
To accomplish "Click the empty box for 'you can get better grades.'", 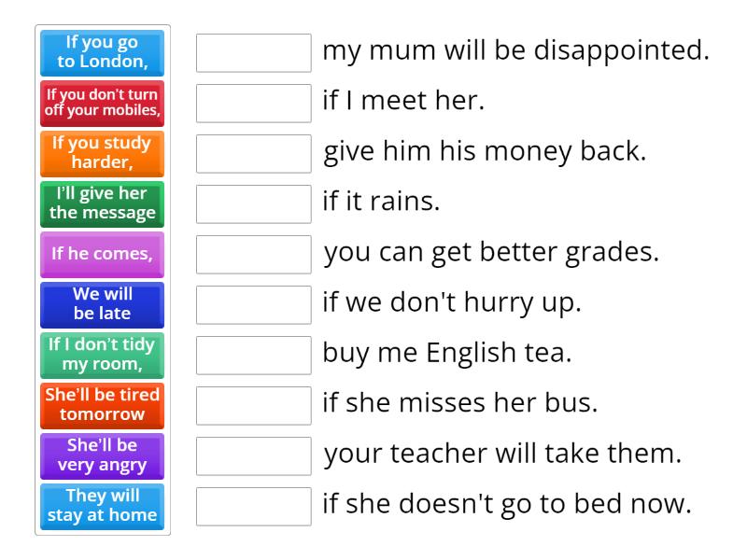I will pos(254,255).
